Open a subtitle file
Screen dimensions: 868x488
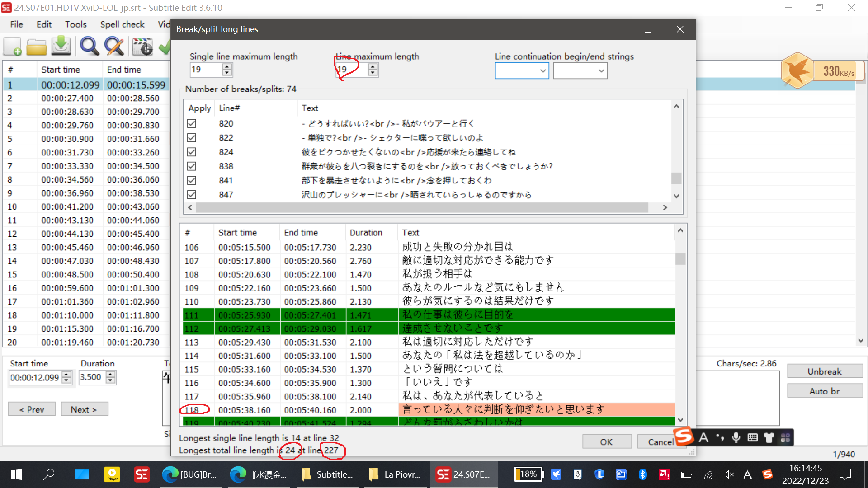37,46
